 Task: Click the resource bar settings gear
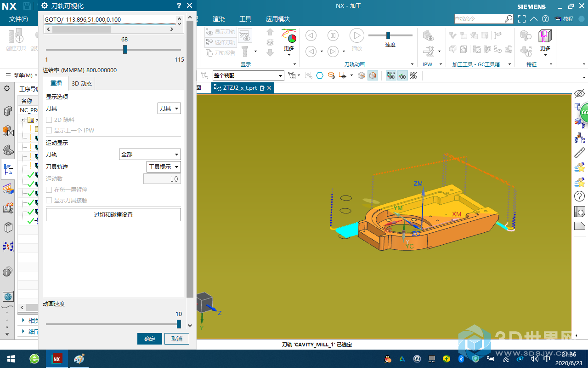7,88
